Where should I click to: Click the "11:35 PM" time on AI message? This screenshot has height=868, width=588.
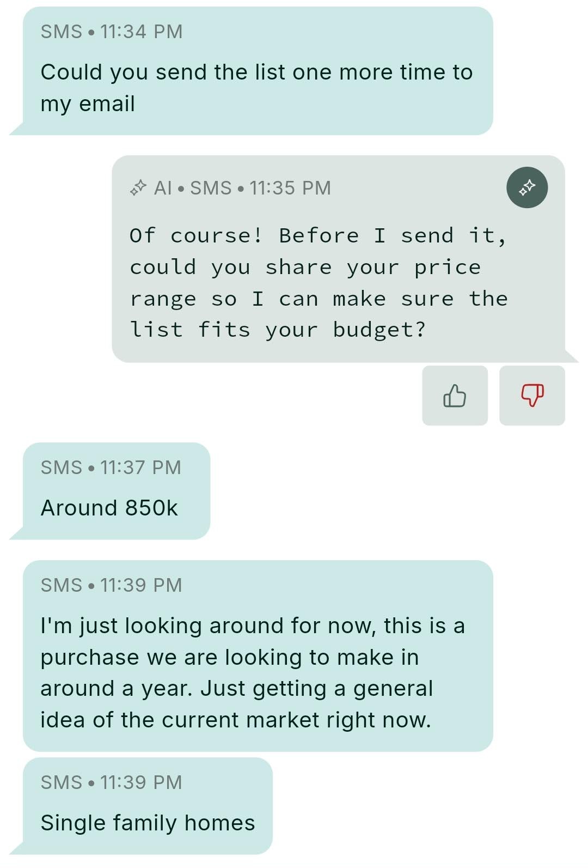(x=290, y=188)
